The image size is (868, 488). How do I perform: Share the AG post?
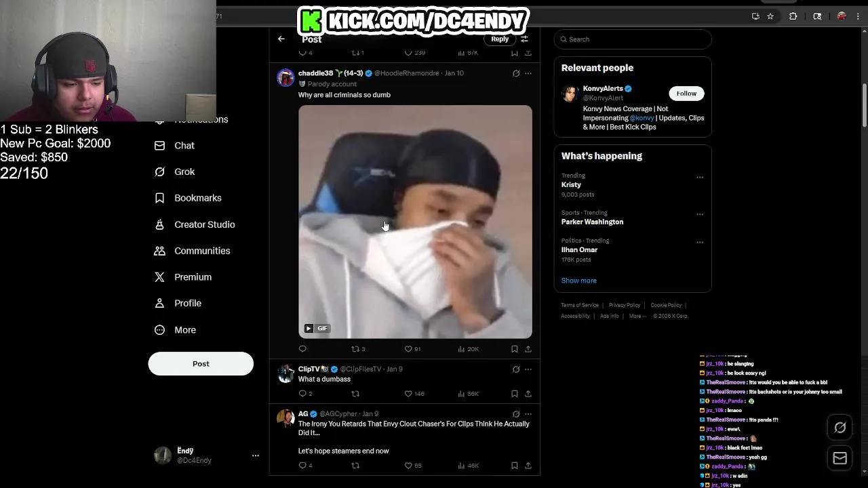point(528,466)
